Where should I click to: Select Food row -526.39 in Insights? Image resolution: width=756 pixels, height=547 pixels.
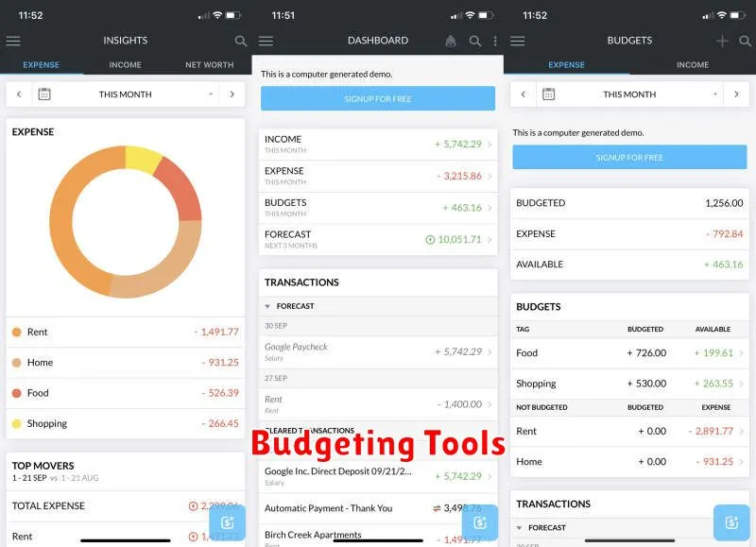[x=126, y=393]
